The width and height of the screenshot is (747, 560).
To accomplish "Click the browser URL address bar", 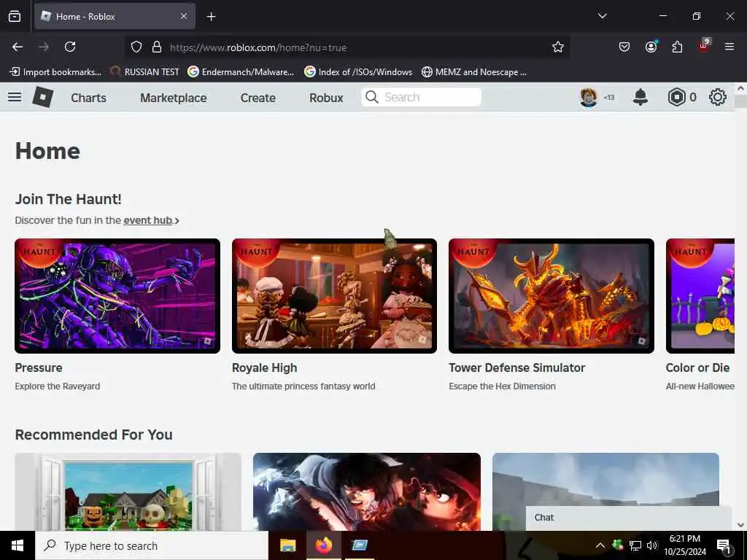I will click(348, 47).
